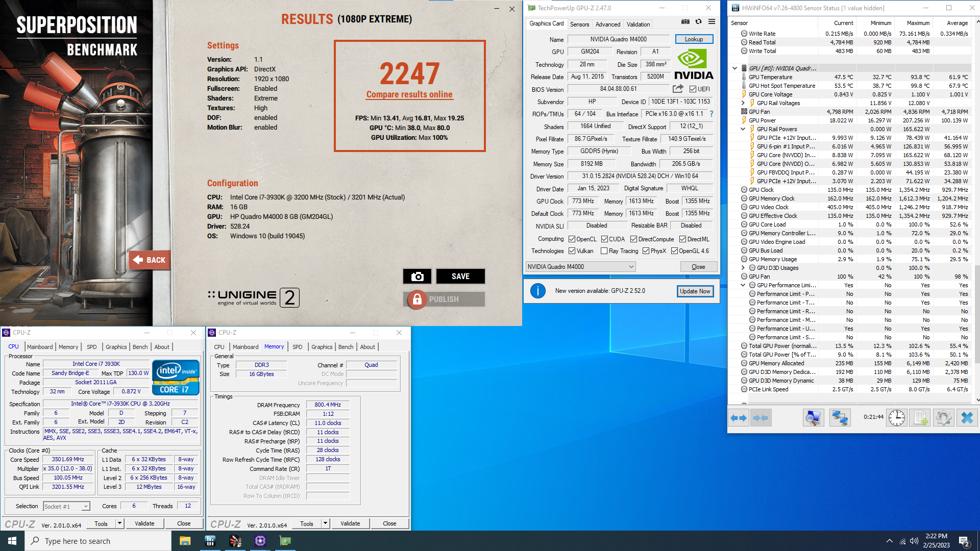Click the HWiNFO remote monitor magnifier icon
This screenshot has height=551, width=980.
click(813, 418)
